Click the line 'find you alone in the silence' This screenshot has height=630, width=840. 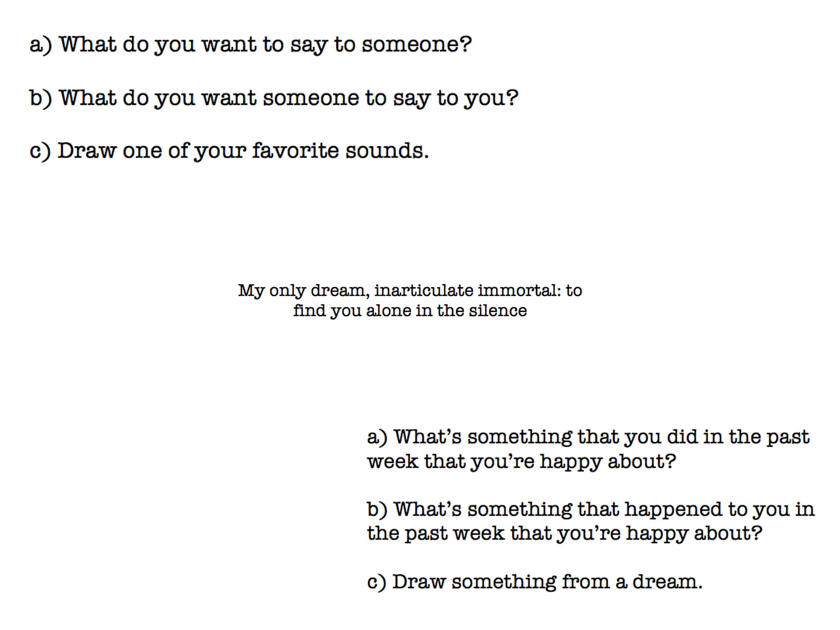tap(410, 311)
